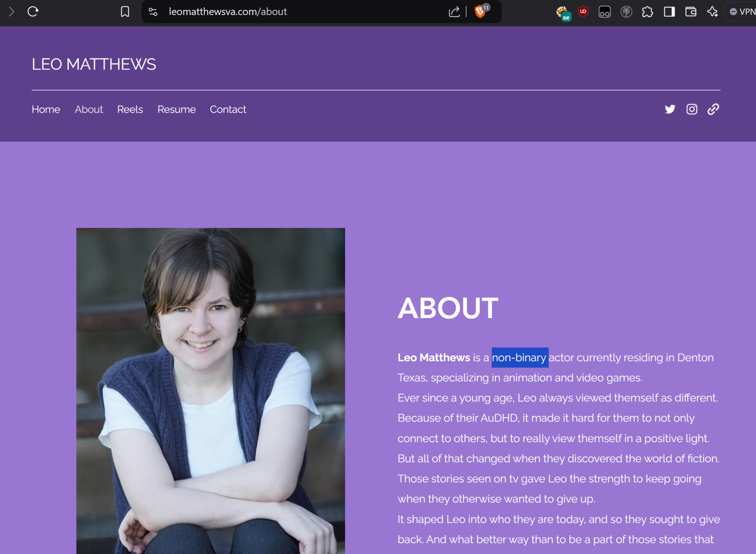Image resolution: width=756 pixels, height=554 pixels.
Task: Open site settings icon in address bar
Action: (153, 11)
